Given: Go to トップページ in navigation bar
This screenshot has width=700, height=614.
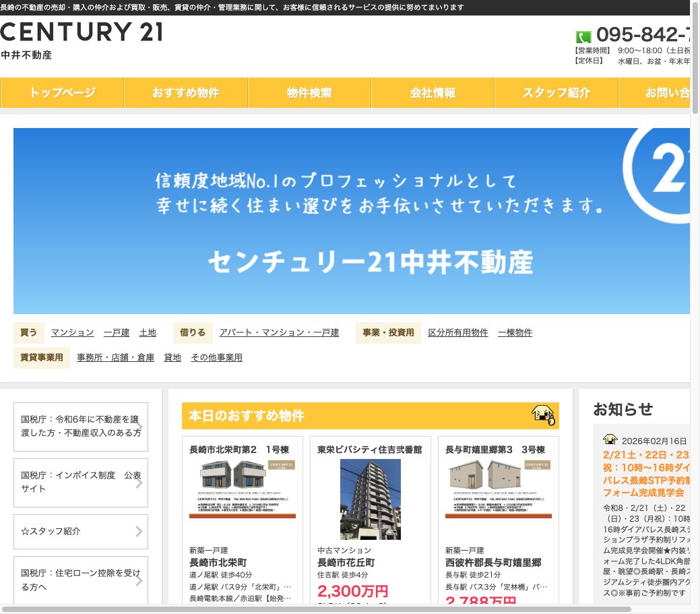Looking at the screenshot, I should 62,92.
